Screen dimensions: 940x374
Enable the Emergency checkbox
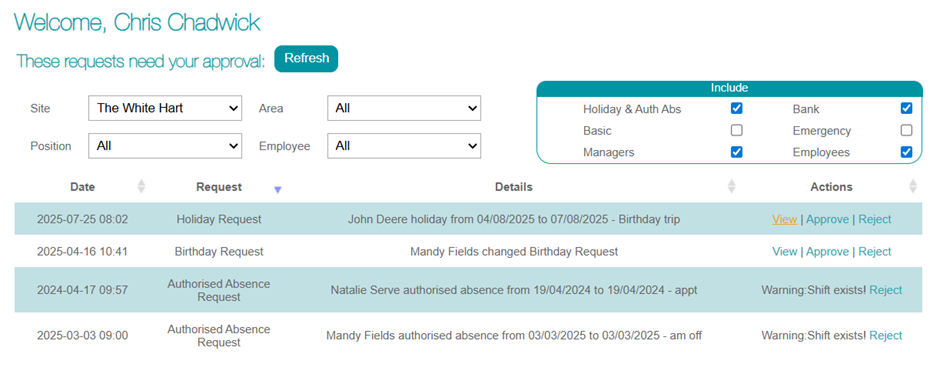[x=906, y=130]
